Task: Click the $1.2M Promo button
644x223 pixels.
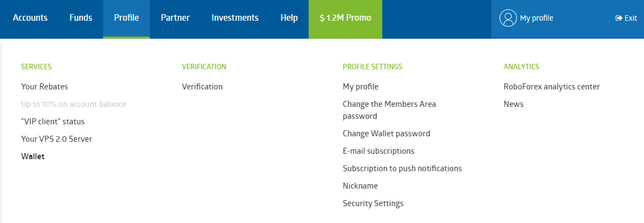Action: [x=345, y=18]
